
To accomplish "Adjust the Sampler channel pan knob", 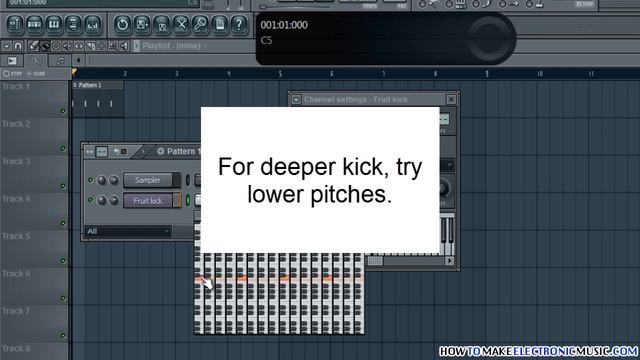I will pos(102,180).
